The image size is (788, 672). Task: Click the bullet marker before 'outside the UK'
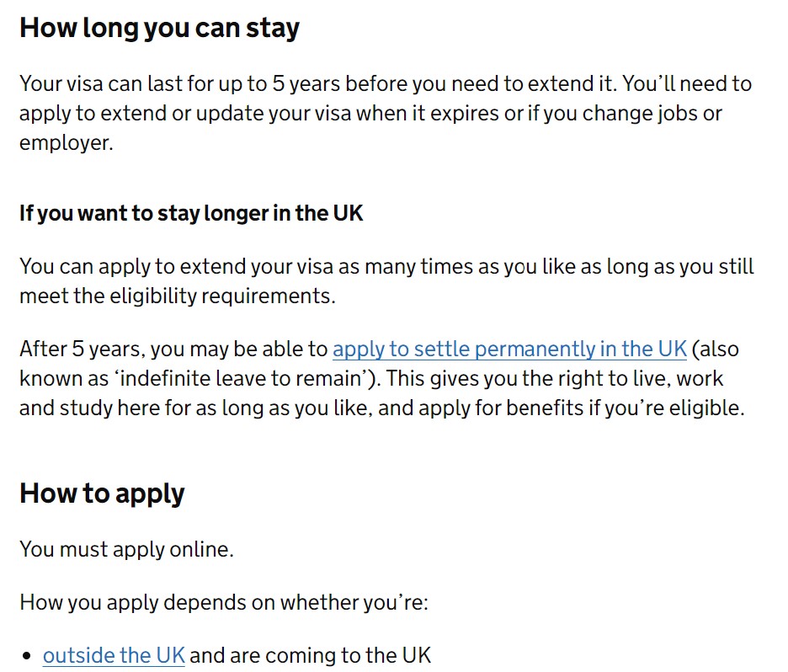tap(27, 656)
